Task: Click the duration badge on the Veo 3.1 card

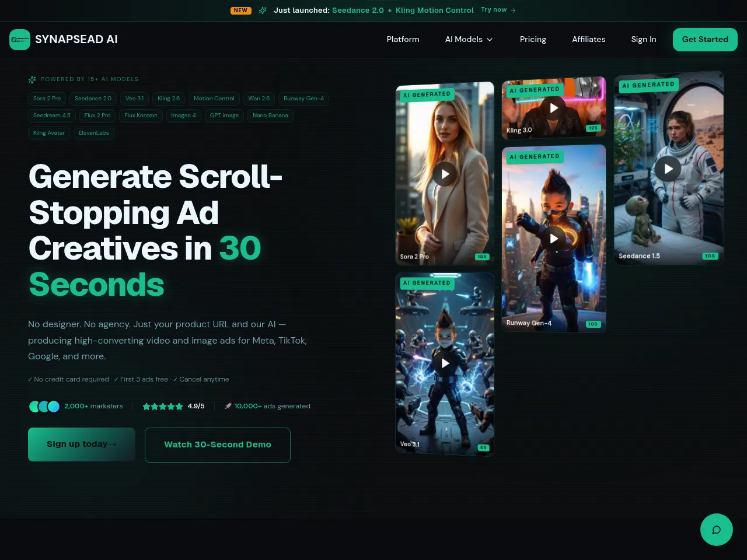Action: coord(483,448)
